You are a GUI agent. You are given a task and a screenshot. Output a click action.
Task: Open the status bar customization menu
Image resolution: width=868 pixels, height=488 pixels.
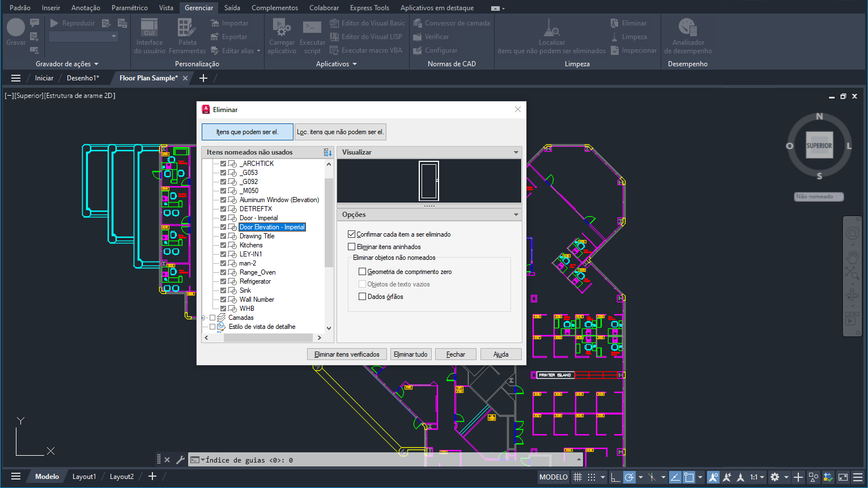[858, 477]
